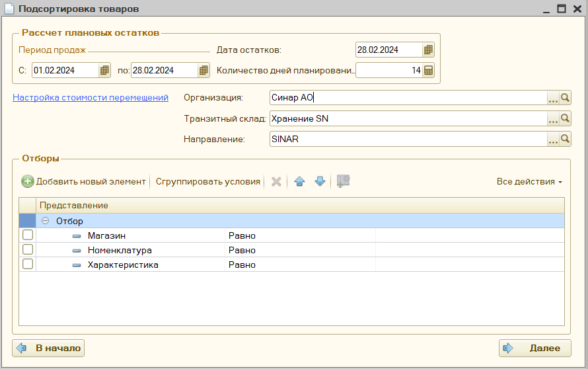
Task: Click the detailed settings icon in Отборы toolbar
Action: pyautogui.click(x=343, y=181)
